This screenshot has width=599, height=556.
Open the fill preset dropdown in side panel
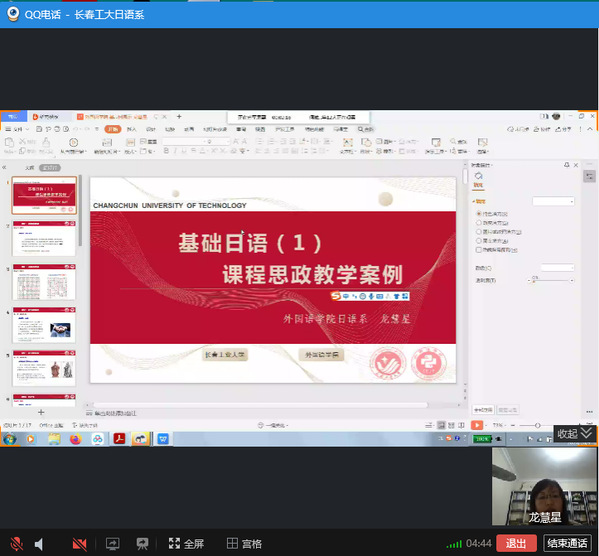pos(553,201)
